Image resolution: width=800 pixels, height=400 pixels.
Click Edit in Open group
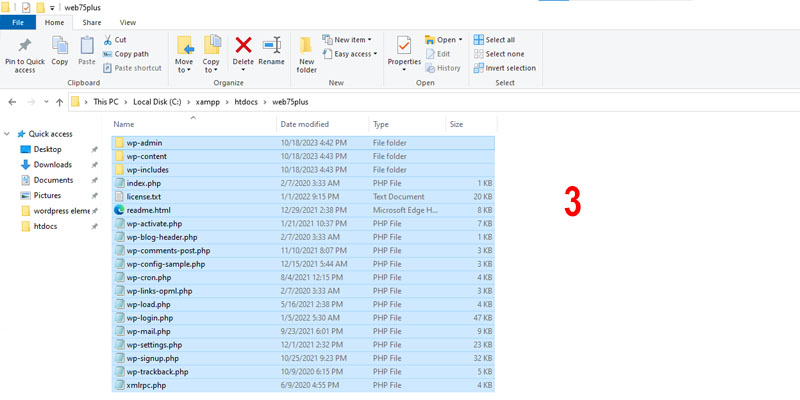pyautogui.click(x=438, y=54)
